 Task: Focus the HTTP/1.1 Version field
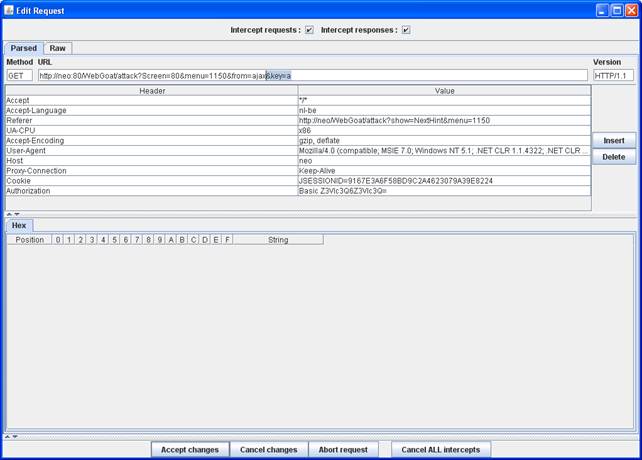612,75
